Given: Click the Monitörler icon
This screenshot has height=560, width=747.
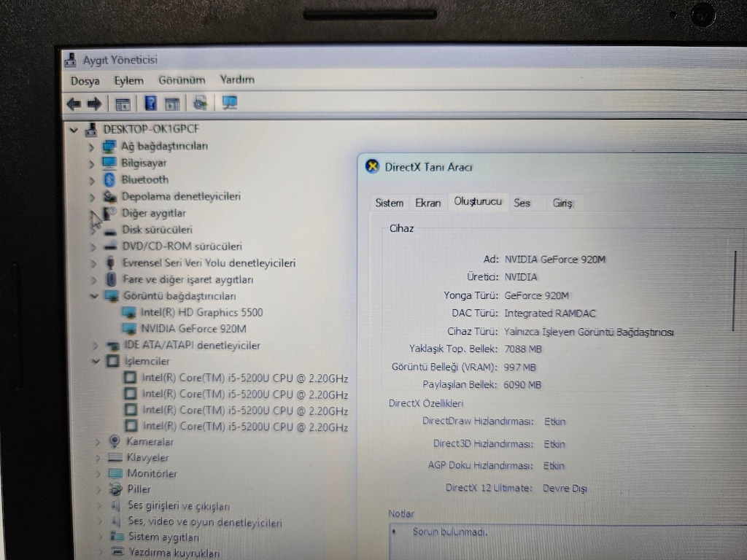Looking at the screenshot, I should tap(116, 473).
